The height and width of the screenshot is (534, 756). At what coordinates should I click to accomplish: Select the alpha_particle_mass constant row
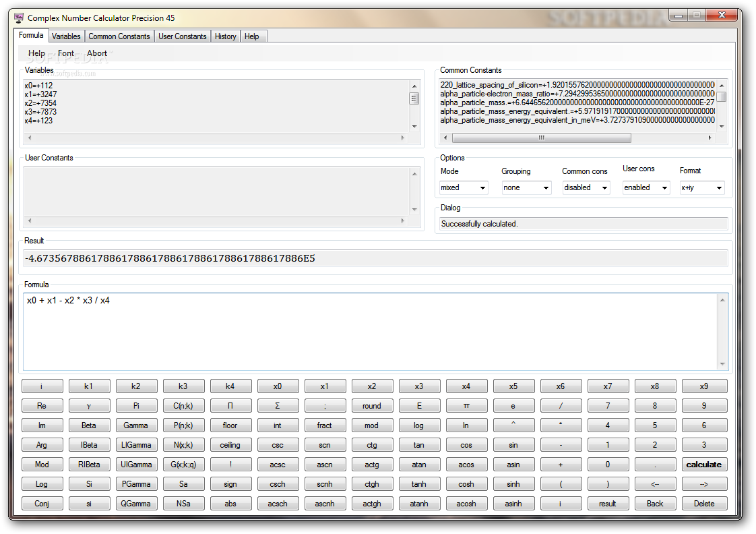tap(577, 102)
